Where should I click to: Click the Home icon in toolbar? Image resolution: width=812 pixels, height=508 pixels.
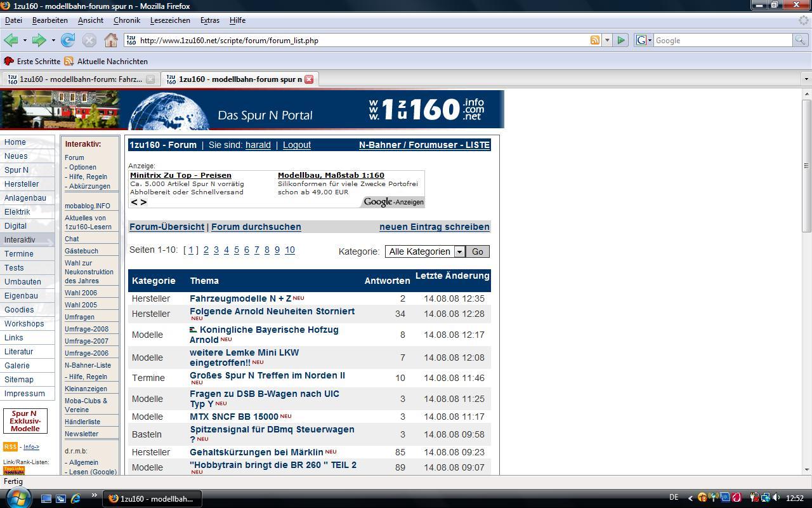click(111, 40)
